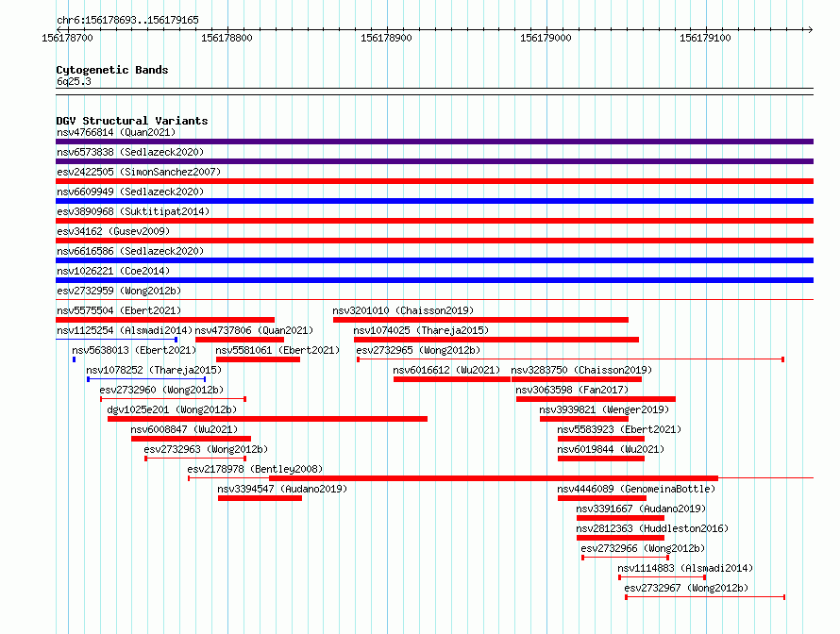Select nsv1078252 (Thareja2015) label
The image size is (840, 634).
[x=154, y=370]
